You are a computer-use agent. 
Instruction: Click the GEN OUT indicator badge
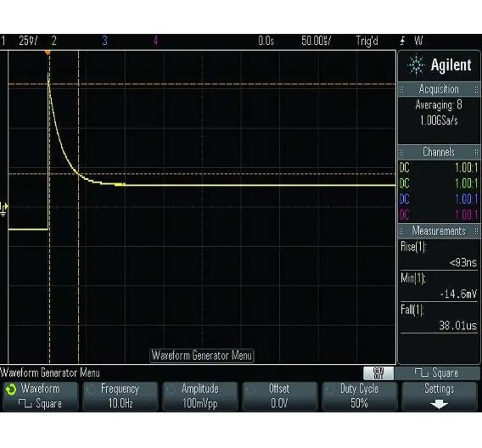tap(378, 373)
